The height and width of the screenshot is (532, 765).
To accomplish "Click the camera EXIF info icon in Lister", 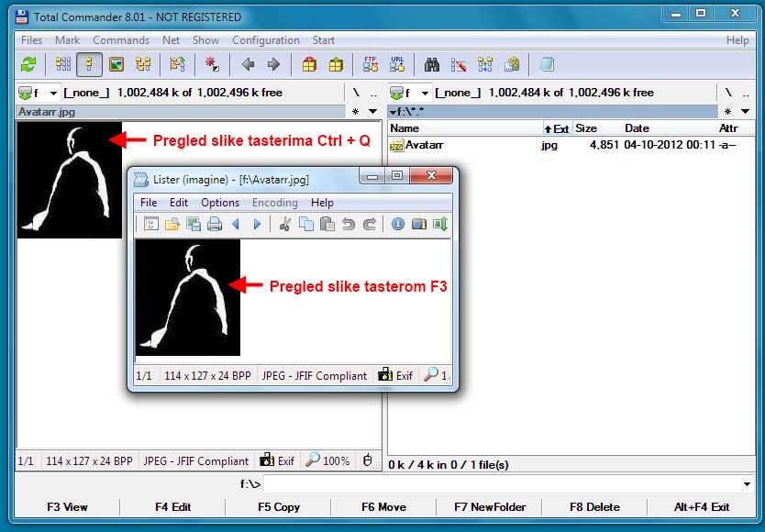I will [419, 224].
